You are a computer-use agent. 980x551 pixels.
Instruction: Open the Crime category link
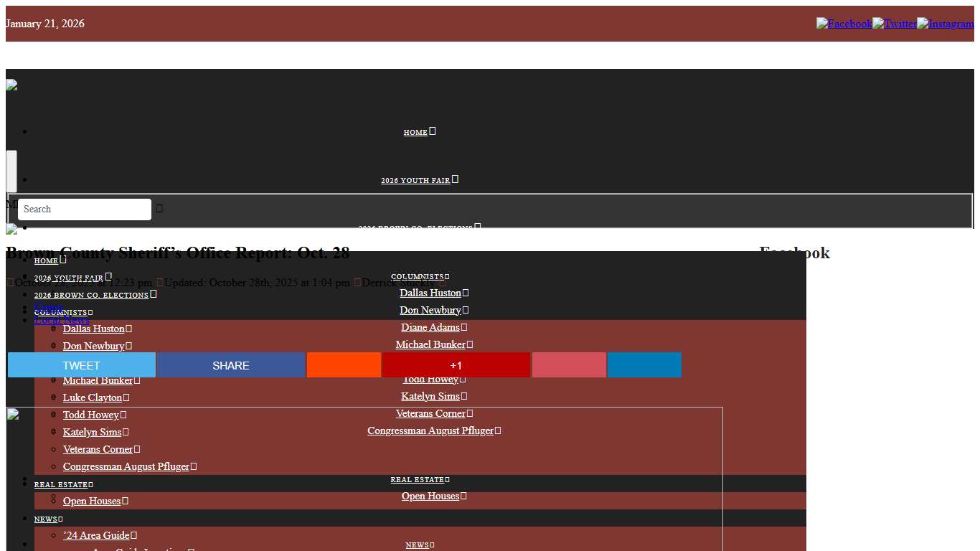[48, 307]
